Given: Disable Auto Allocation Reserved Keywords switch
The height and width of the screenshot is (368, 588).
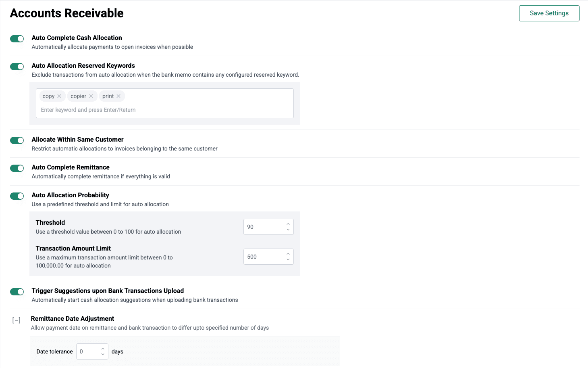Looking at the screenshot, I should [x=17, y=67].
